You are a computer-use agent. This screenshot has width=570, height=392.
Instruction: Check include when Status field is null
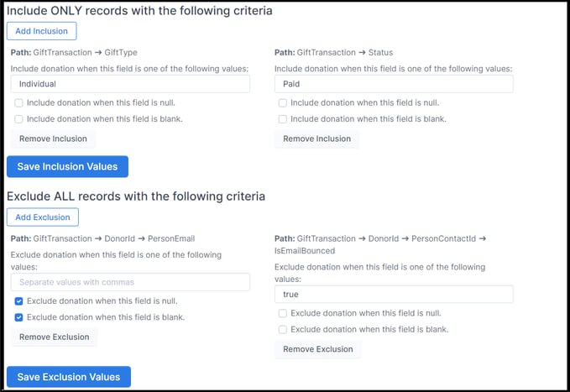point(282,103)
